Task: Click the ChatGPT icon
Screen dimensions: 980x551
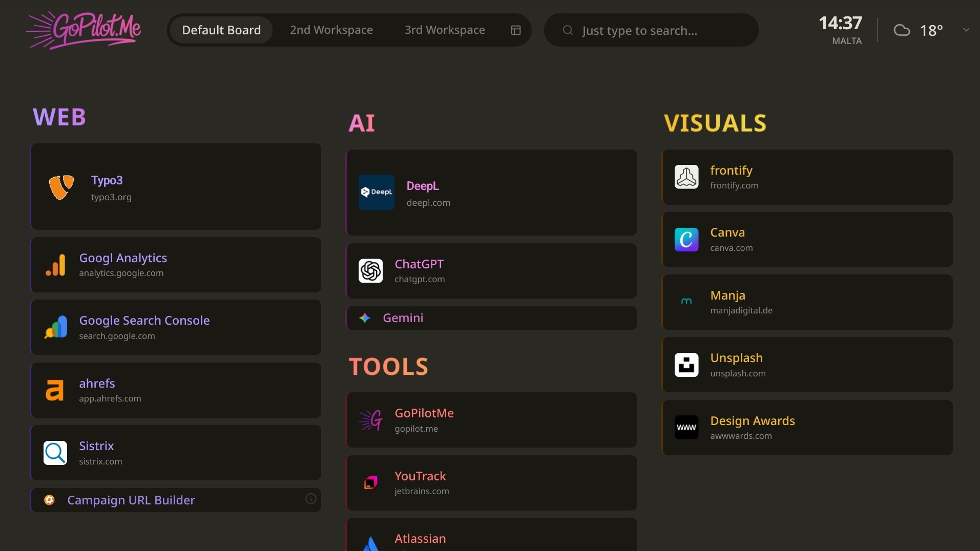Action: click(370, 271)
